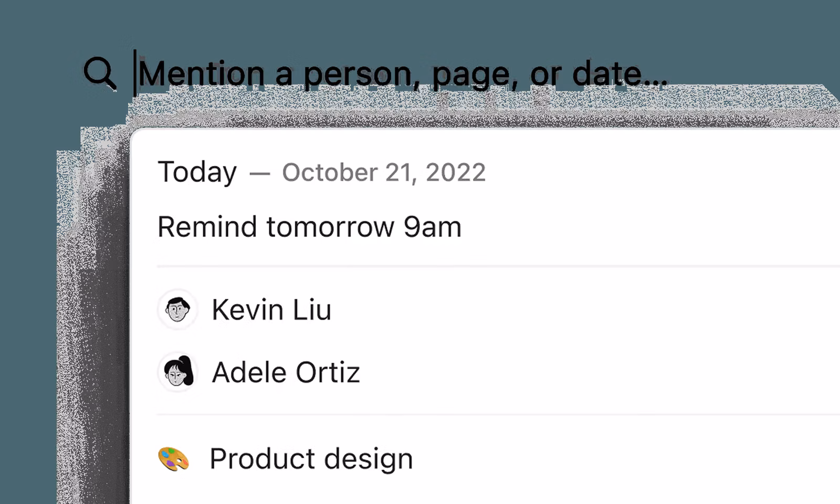Click the dash between Today and the date
This screenshot has width=840, height=504.
(x=259, y=173)
